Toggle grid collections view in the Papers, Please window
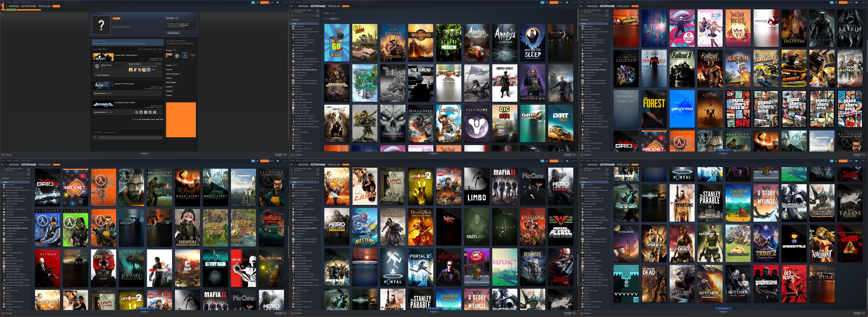Image resolution: width=868 pixels, height=317 pixels. (318, 170)
